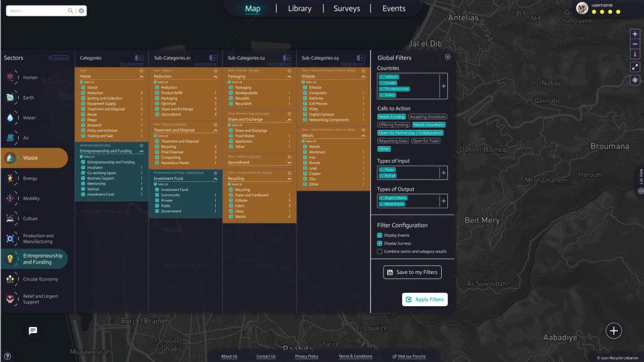Image resolution: width=644 pixels, height=362 pixels.
Task: Remove the Lebanon country tag
Action: tap(381, 77)
